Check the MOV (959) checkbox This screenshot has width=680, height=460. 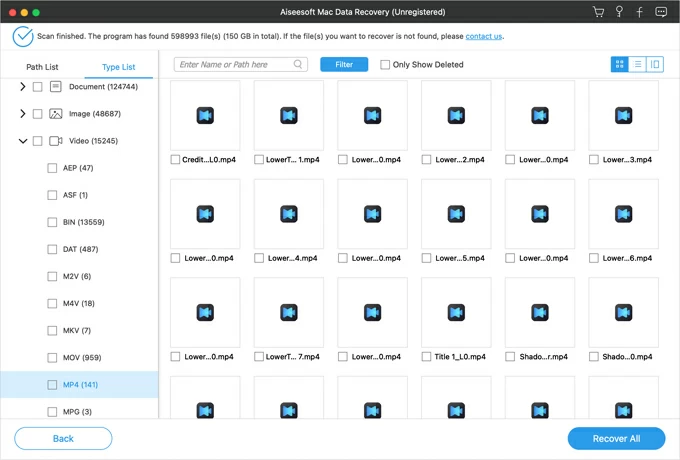53,357
